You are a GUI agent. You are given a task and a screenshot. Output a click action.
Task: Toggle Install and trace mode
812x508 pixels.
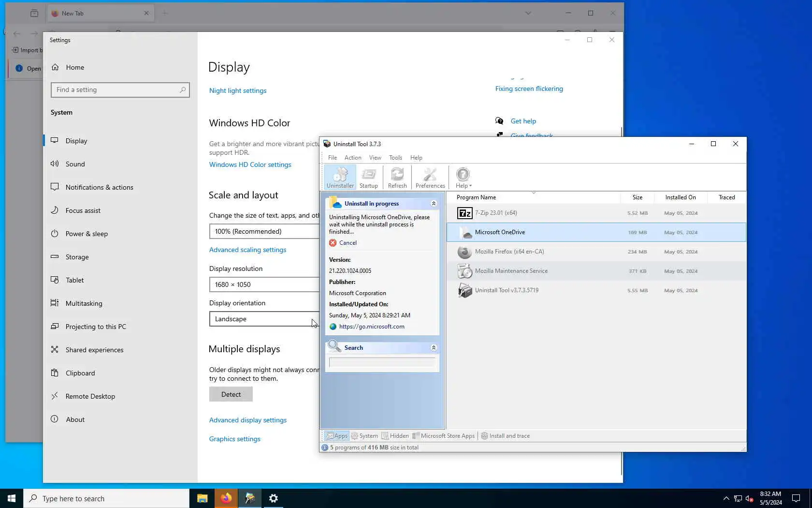coord(505,436)
